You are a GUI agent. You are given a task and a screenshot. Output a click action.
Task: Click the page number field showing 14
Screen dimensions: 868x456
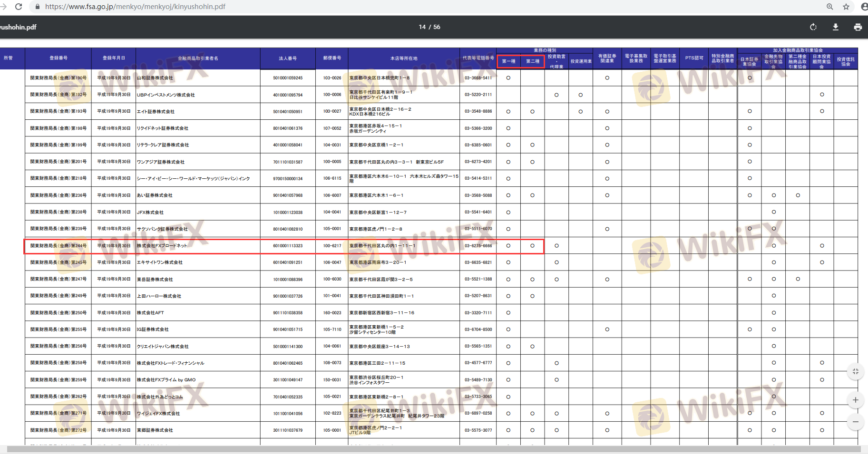click(x=422, y=27)
